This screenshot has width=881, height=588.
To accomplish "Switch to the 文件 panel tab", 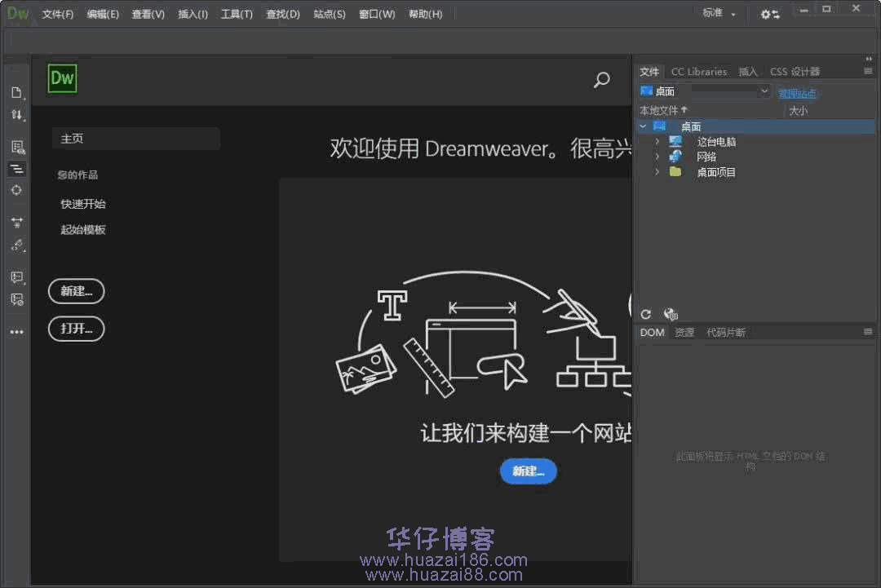I will coord(649,72).
